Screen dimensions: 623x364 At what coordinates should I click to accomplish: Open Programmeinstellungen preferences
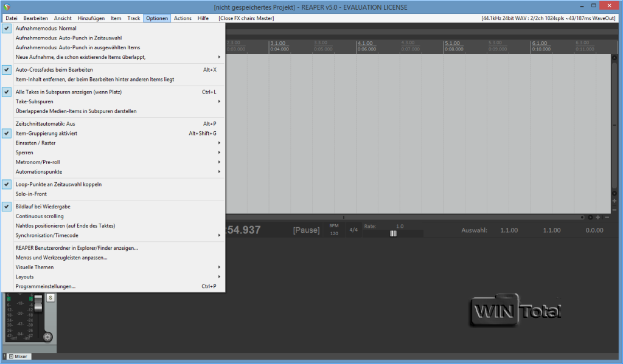tap(113, 286)
